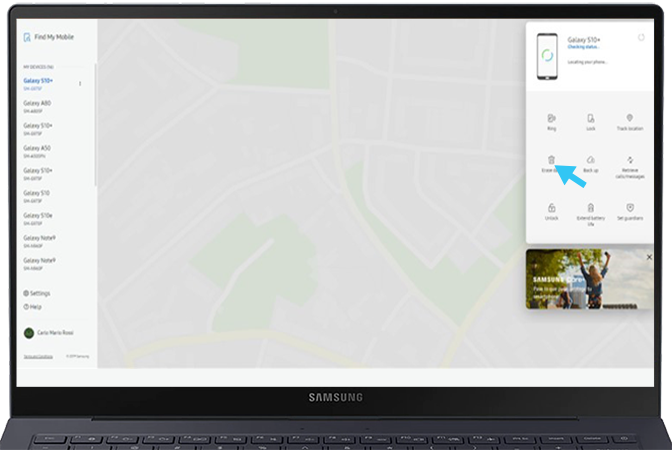Image resolution: width=672 pixels, height=450 pixels.
Task: Click the device list vertical scrollbar
Action: tap(95, 125)
